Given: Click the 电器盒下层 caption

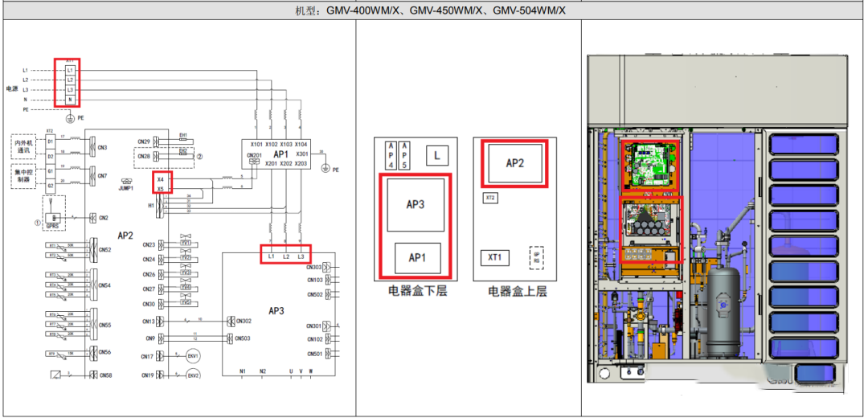Looking at the screenshot, I should (x=416, y=291).
